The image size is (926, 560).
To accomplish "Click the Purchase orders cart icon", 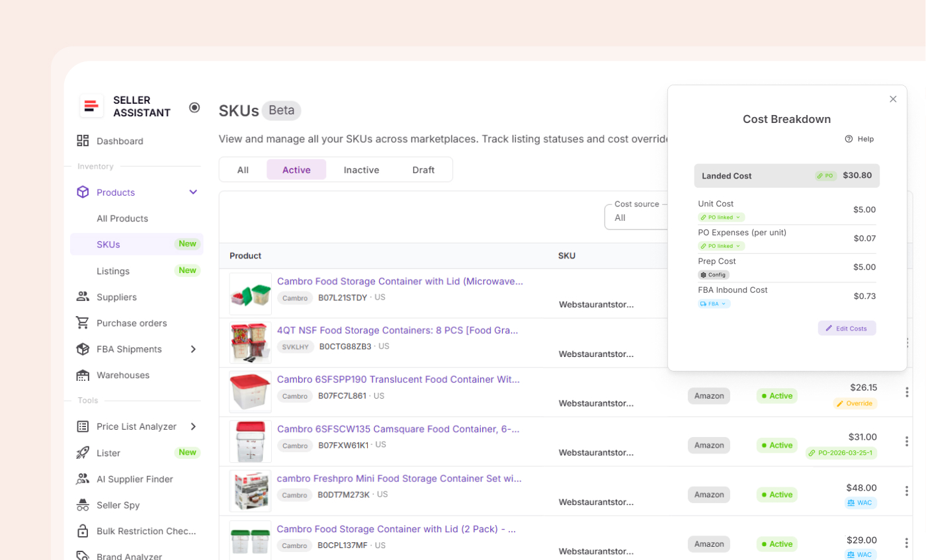I will (82, 323).
